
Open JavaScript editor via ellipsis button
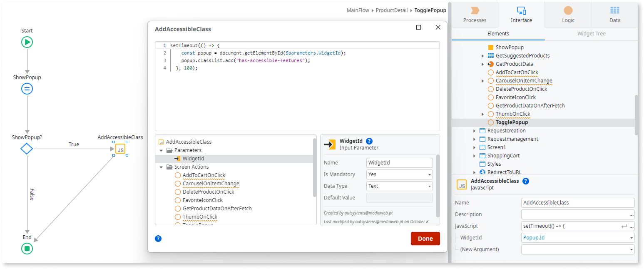(631, 227)
